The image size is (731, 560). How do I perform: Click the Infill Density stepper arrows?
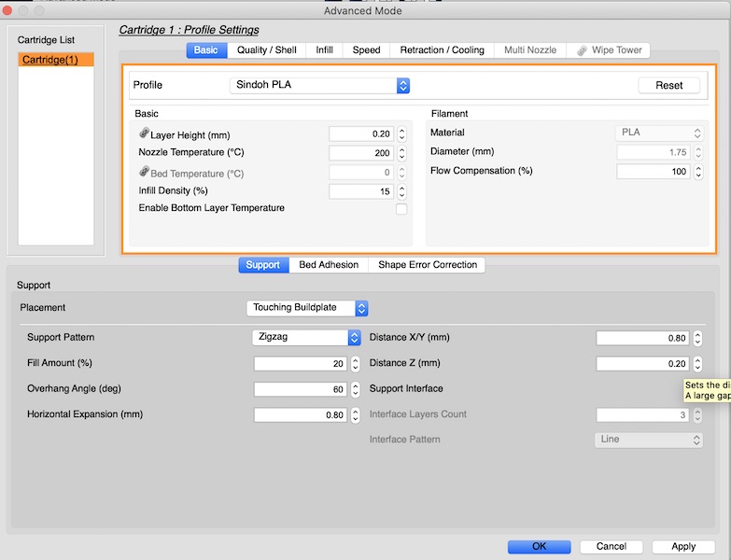pos(401,191)
